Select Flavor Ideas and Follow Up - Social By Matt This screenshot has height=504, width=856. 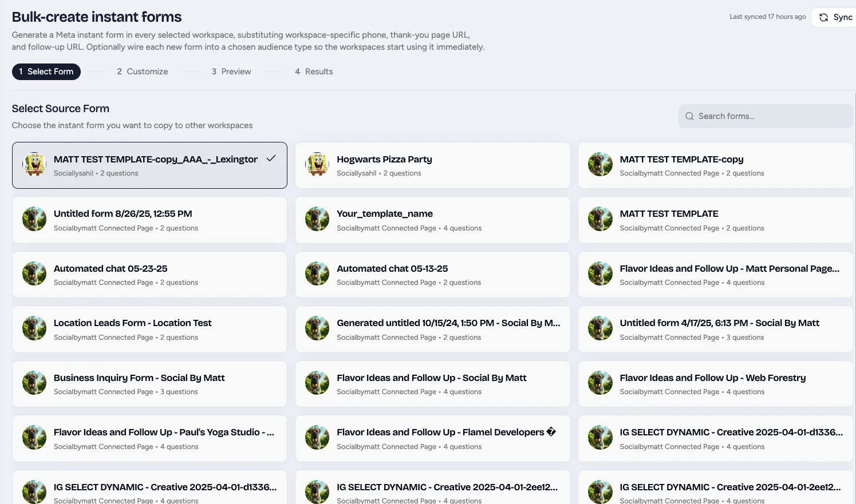pos(433,384)
